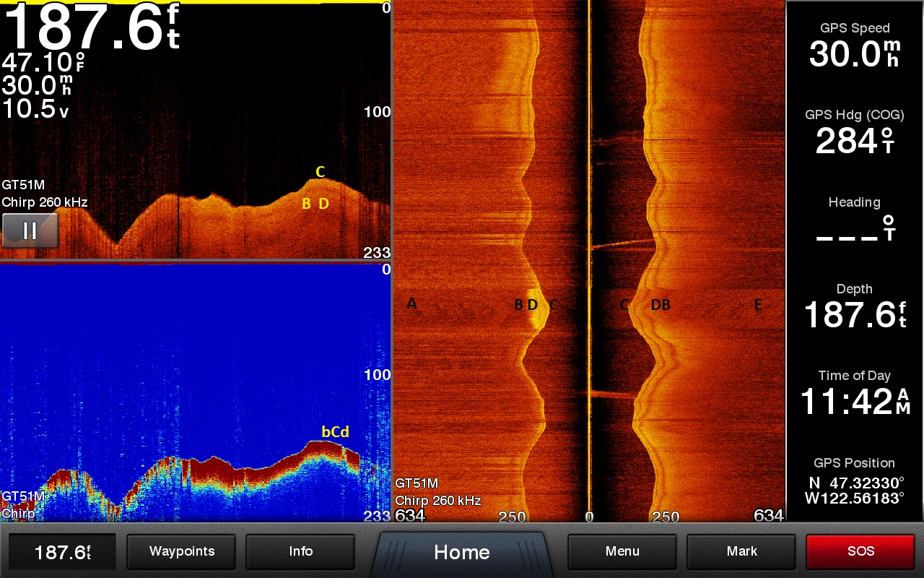Image resolution: width=924 pixels, height=578 pixels.
Task: Tap the large 187.6 ft depth readout
Action: (x=90, y=27)
